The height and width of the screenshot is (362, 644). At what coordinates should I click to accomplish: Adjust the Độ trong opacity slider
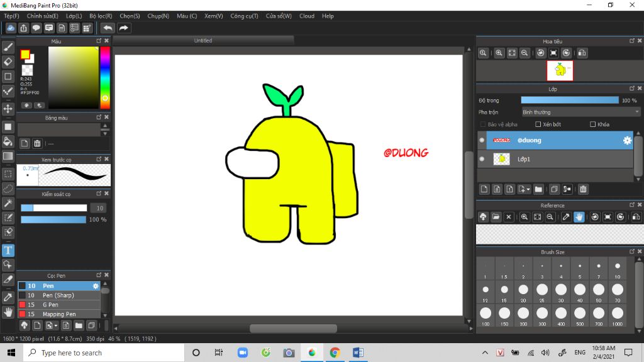click(x=570, y=100)
